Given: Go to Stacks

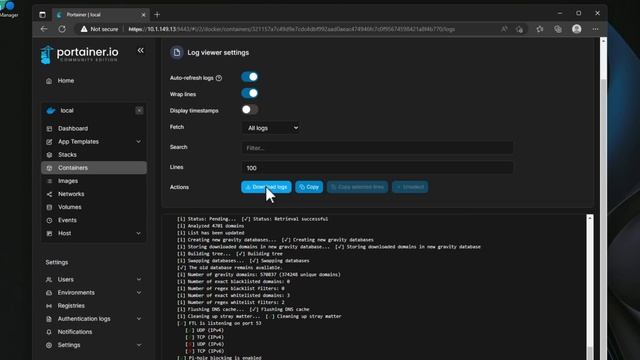Looking at the screenshot, I should point(67,155).
